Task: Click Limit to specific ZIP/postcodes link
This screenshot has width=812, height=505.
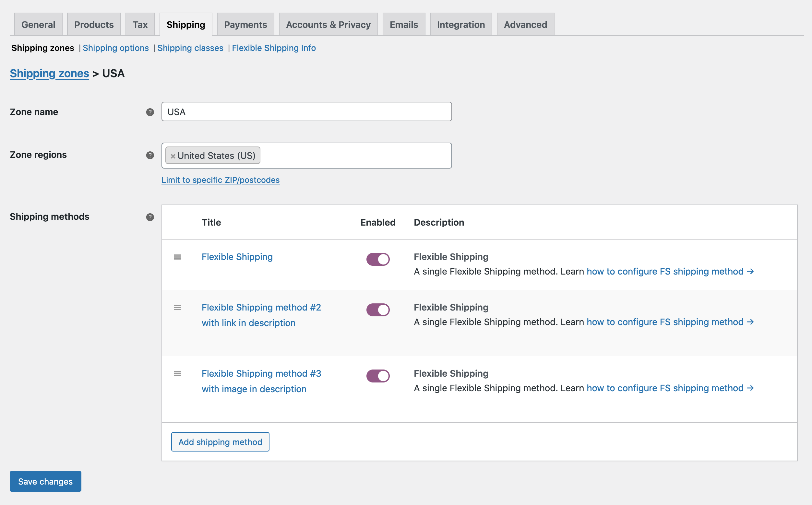Action: coord(221,180)
